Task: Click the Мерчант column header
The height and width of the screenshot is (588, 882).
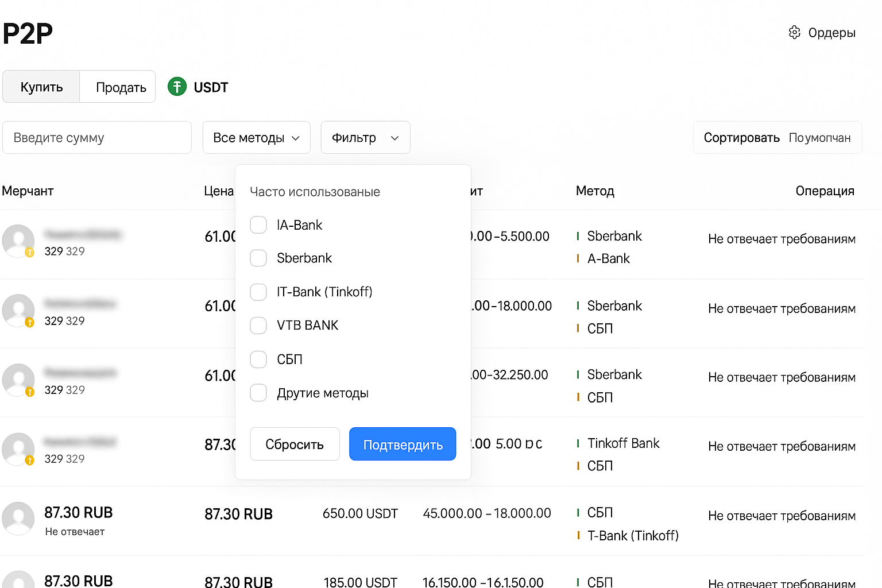Action: point(28,191)
